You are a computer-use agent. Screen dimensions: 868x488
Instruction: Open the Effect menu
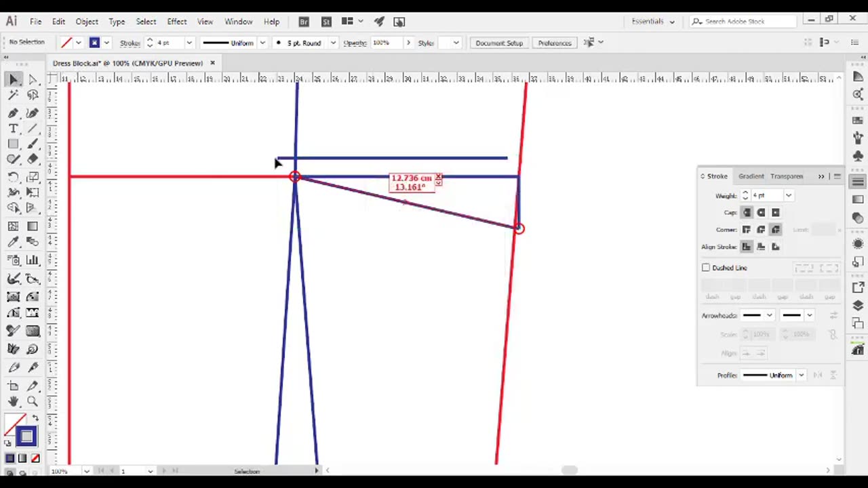[176, 22]
